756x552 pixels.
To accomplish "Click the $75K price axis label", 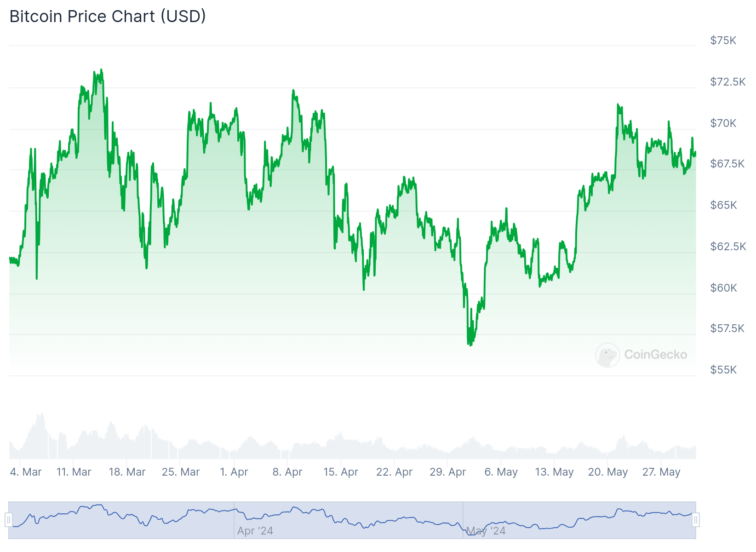I will (x=723, y=40).
